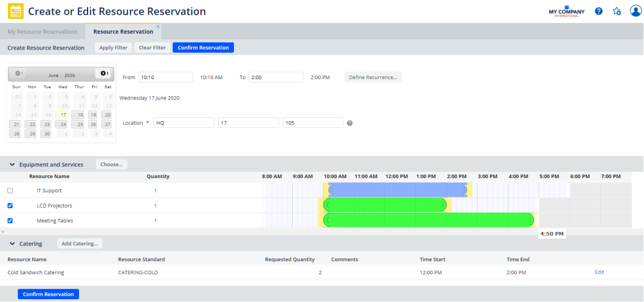This screenshot has height=302, width=644.
Task: Collapse the Catering section
Action: tap(12, 244)
